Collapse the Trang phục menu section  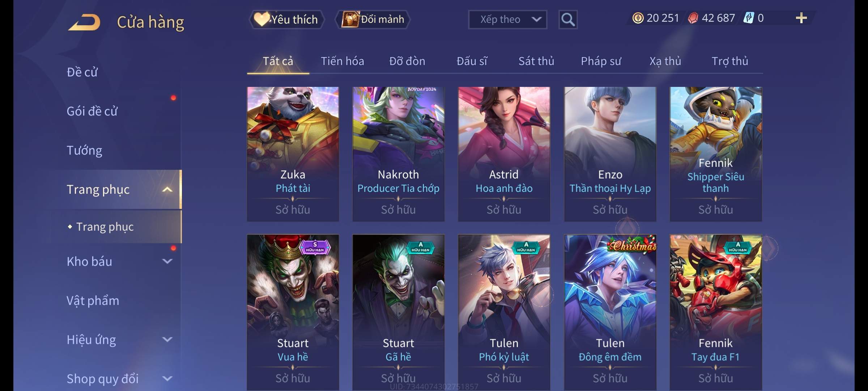coord(167,189)
